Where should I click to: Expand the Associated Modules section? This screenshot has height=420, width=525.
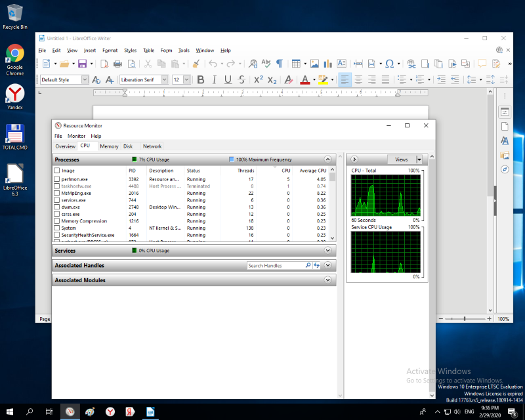[327, 280]
